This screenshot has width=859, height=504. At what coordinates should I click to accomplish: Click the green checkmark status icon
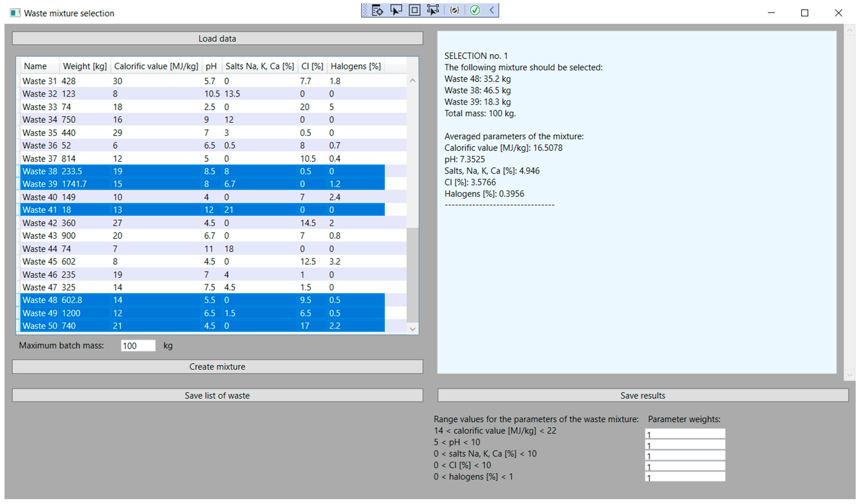coord(475,10)
